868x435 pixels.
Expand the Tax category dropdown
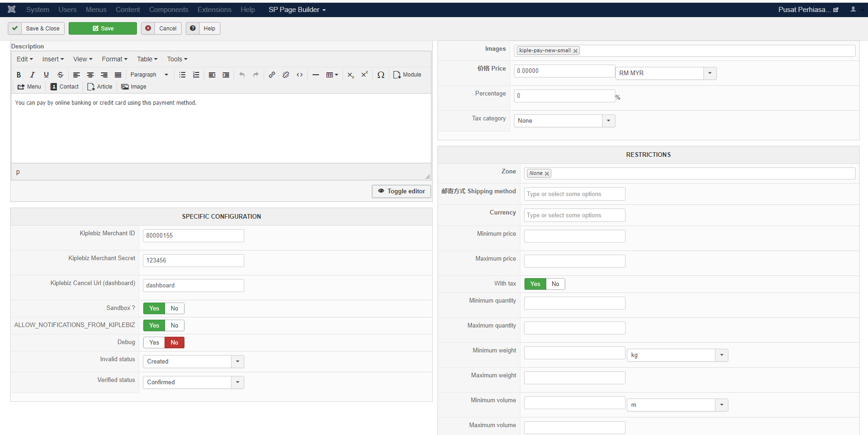pyautogui.click(x=565, y=121)
